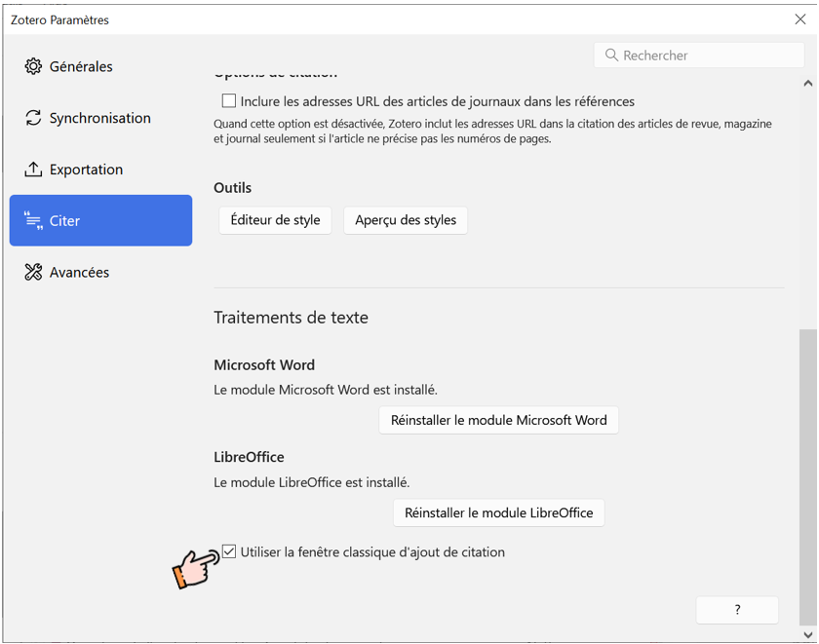This screenshot has height=644, width=819.
Task: Select the Citer pane
Action: click(100, 220)
